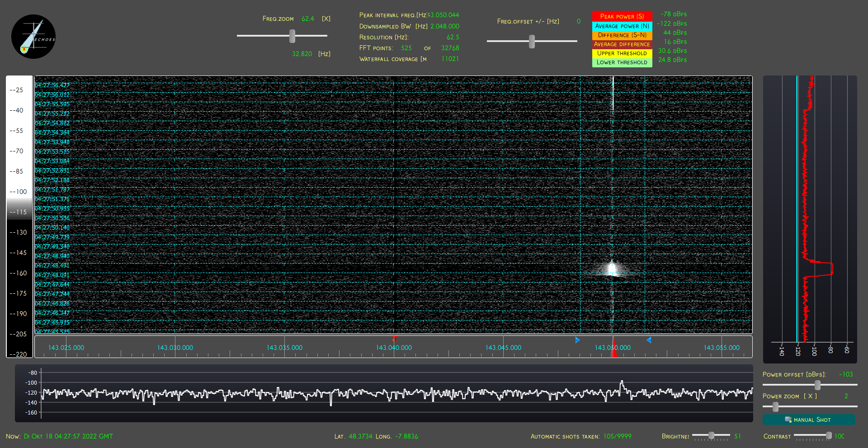Click the green Lower Threshold legend
Screen dimensions: 868x448
coord(622,62)
